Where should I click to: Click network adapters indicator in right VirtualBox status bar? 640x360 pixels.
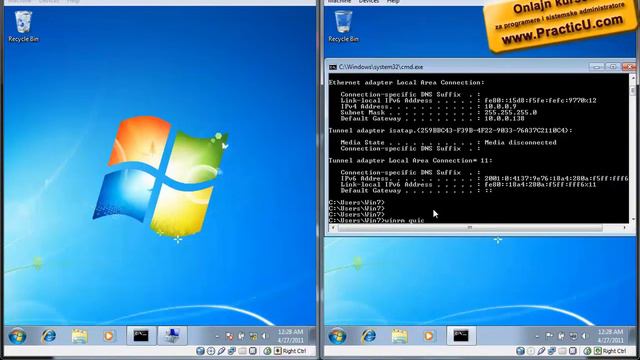(552, 351)
